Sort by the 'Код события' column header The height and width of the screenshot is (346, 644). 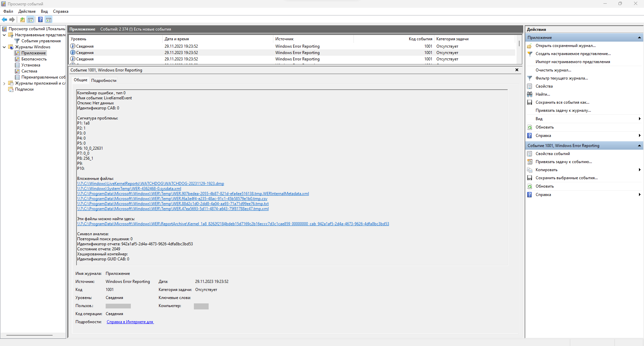click(394, 39)
